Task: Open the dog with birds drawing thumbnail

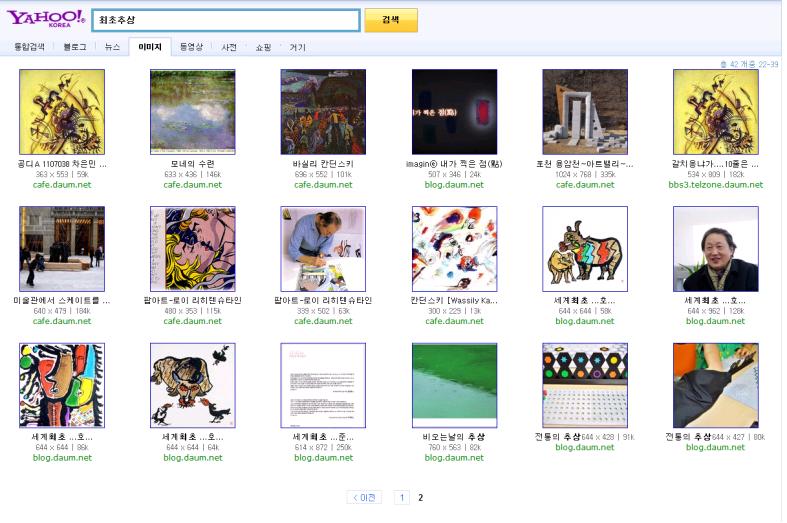Action: coord(193,385)
